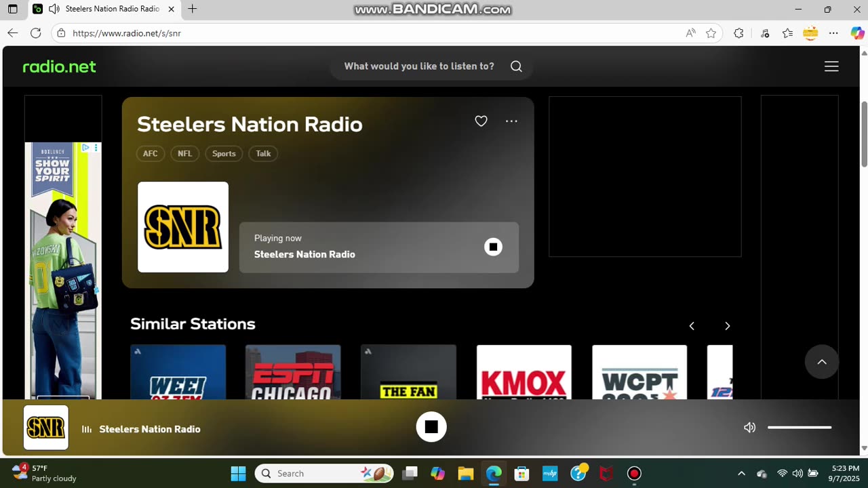
Task: Show hidden system tray icons
Action: pyautogui.click(x=741, y=473)
